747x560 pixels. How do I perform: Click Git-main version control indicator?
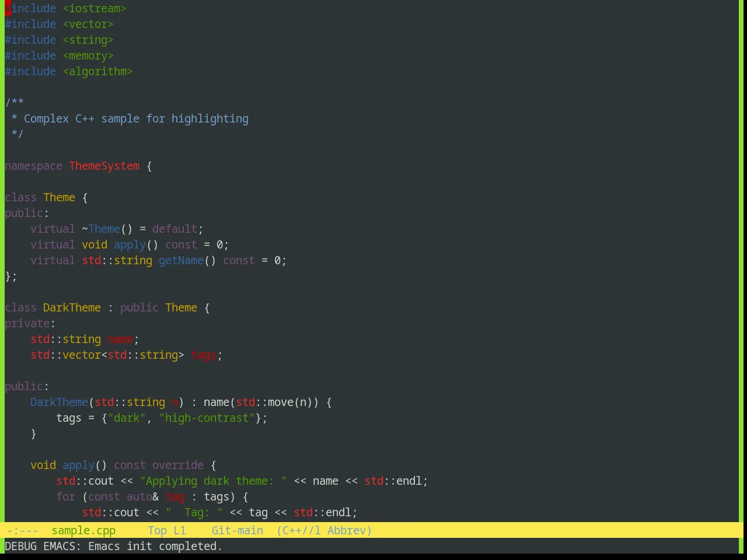pyautogui.click(x=237, y=530)
